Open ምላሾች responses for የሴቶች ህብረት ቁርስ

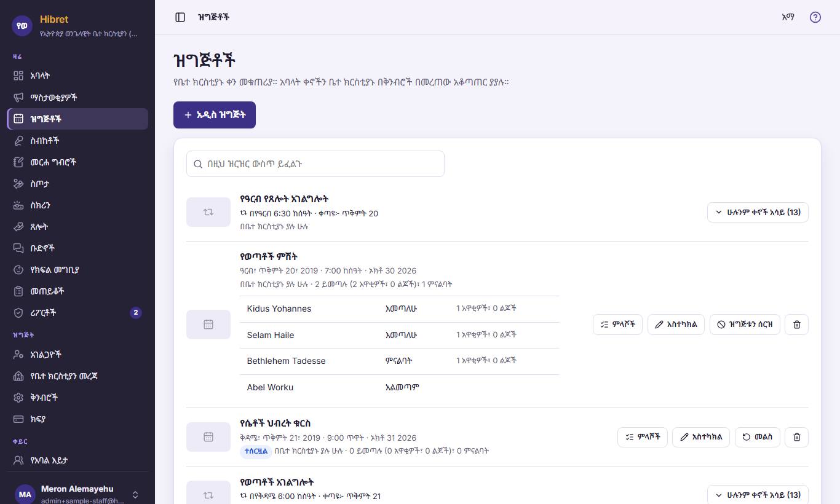click(x=643, y=437)
